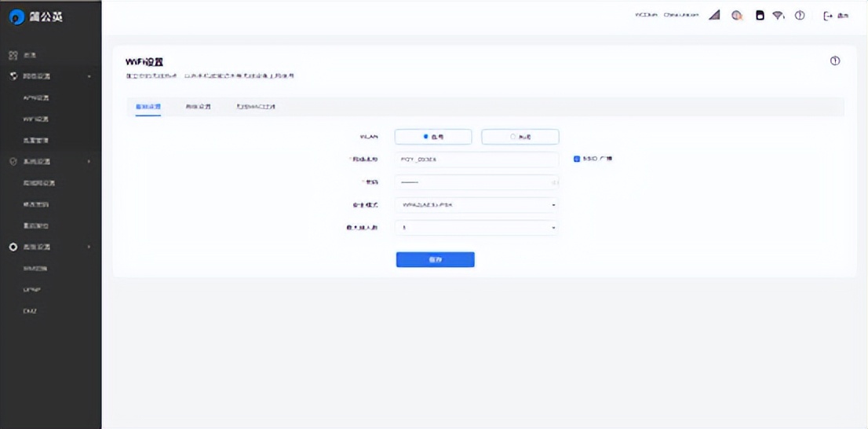Click the SIM card icon in header

(760, 16)
